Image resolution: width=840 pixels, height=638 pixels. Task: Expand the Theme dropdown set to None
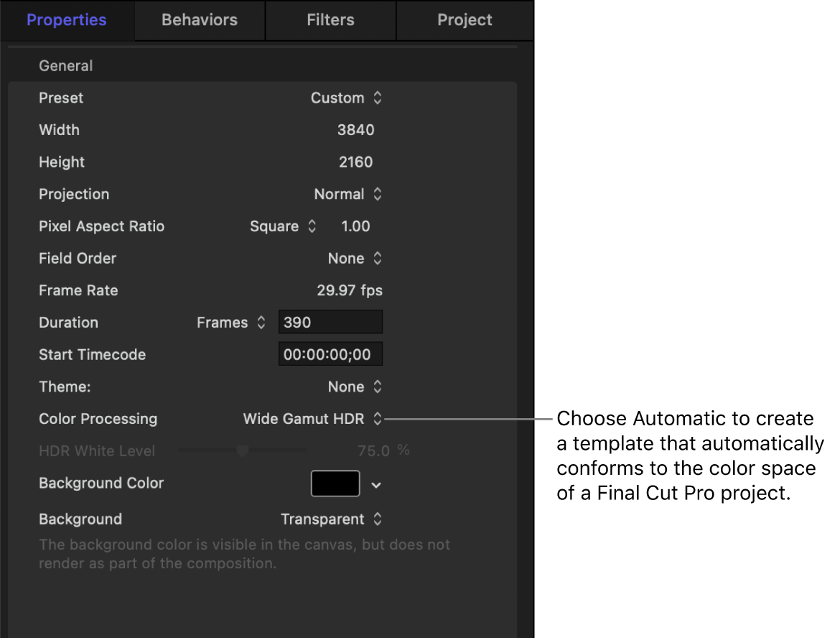point(355,387)
